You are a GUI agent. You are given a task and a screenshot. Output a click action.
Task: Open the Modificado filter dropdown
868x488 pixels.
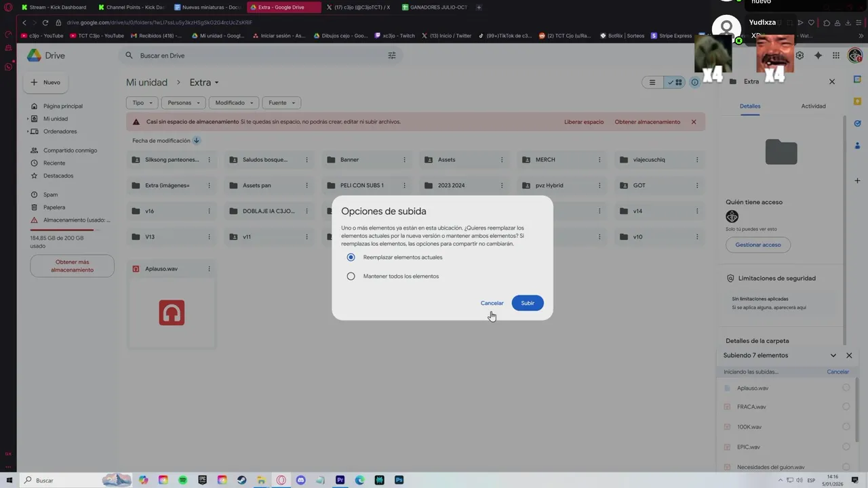click(234, 103)
